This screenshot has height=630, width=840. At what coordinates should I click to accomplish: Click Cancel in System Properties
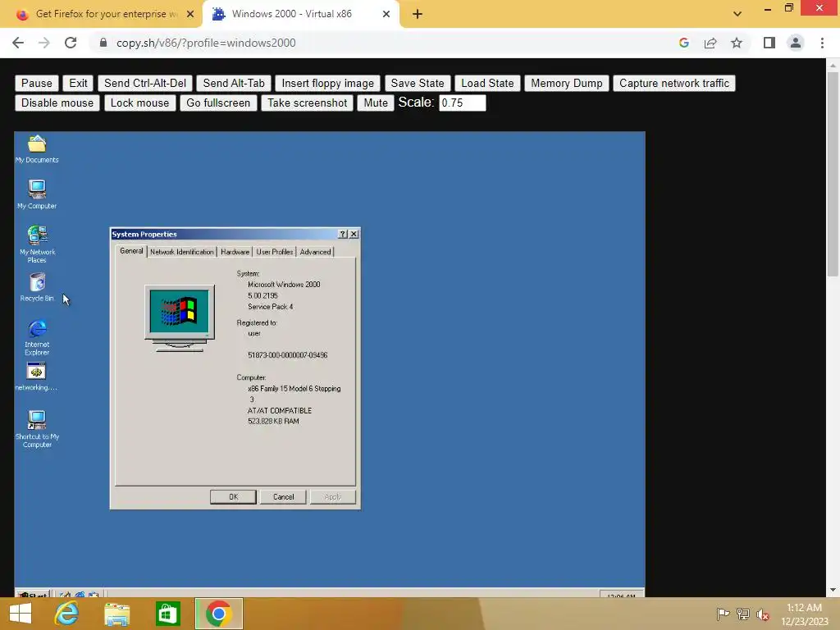(283, 497)
